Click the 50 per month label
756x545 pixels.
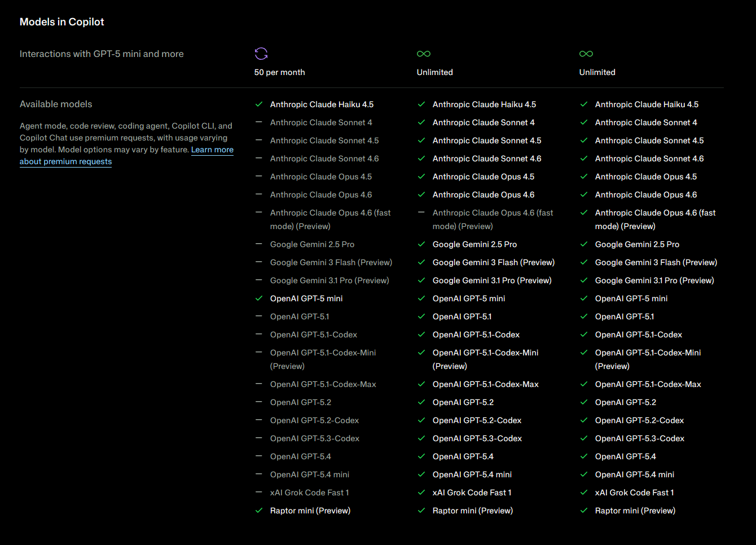click(x=280, y=72)
